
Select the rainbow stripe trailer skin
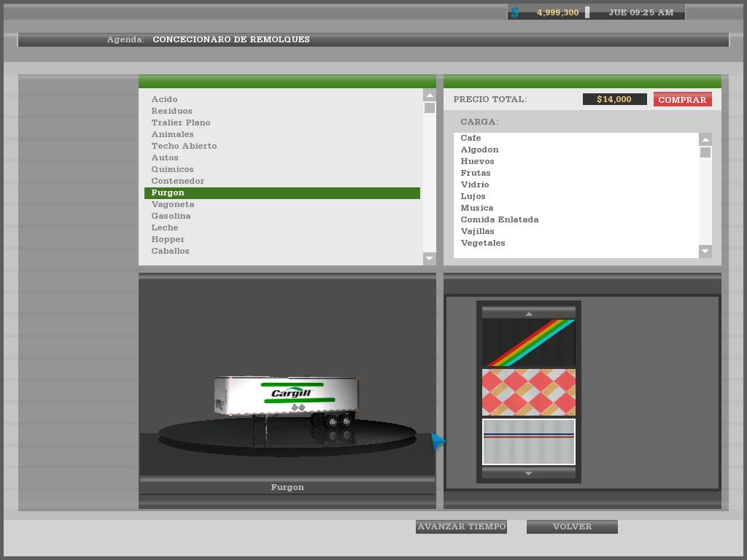click(528, 343)
